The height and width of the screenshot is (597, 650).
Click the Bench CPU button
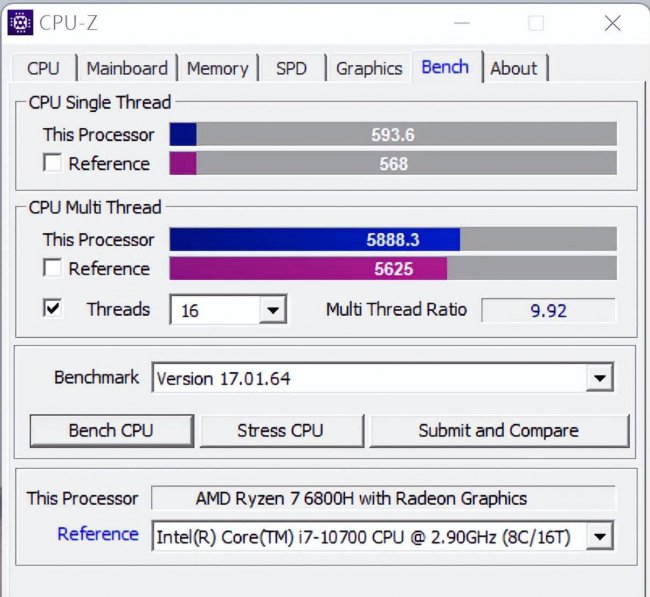click(112, 431)
